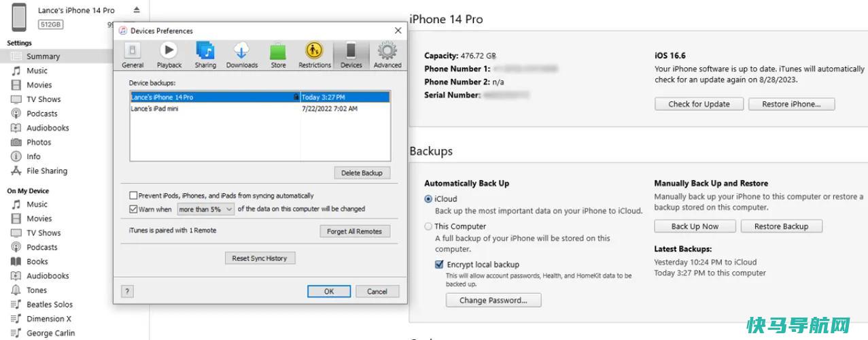This screenshot has height=340, width=868.
Task: Click Reset Sync History button
Action: [x=260, y=258]
